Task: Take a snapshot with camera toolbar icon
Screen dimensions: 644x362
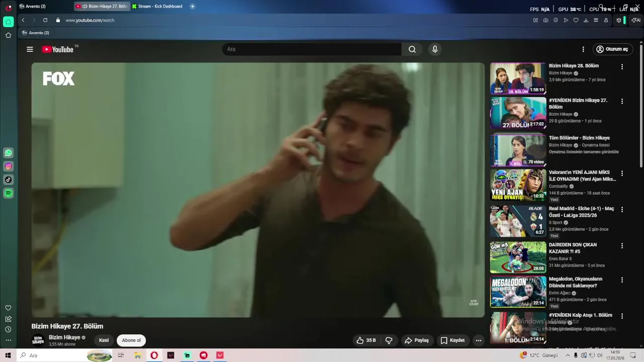Action: coord(546,20)
